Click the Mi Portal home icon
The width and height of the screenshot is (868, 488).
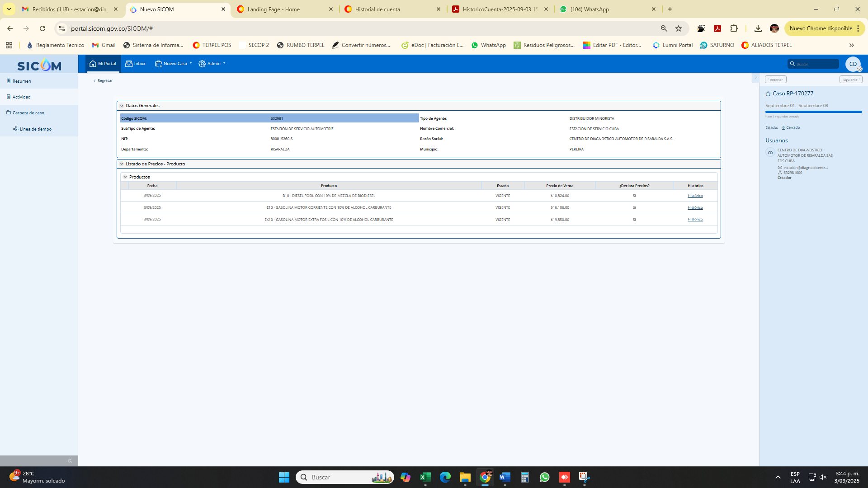(x=93, y=64)
